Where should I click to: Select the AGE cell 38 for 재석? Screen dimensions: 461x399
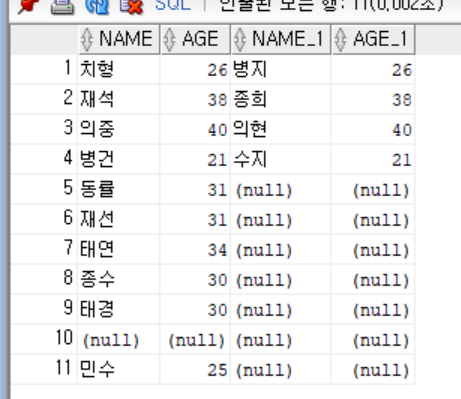(x=195, y=99)
